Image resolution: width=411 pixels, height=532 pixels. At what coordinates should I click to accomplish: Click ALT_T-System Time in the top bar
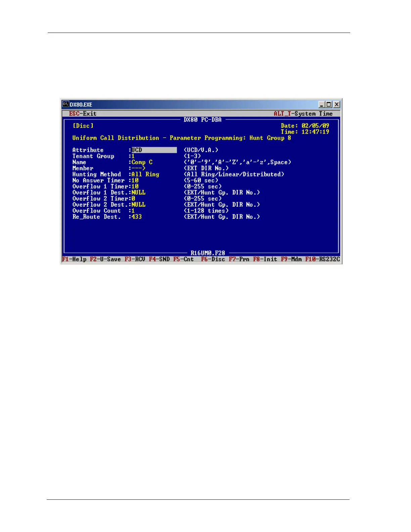[x=303, y=114]
